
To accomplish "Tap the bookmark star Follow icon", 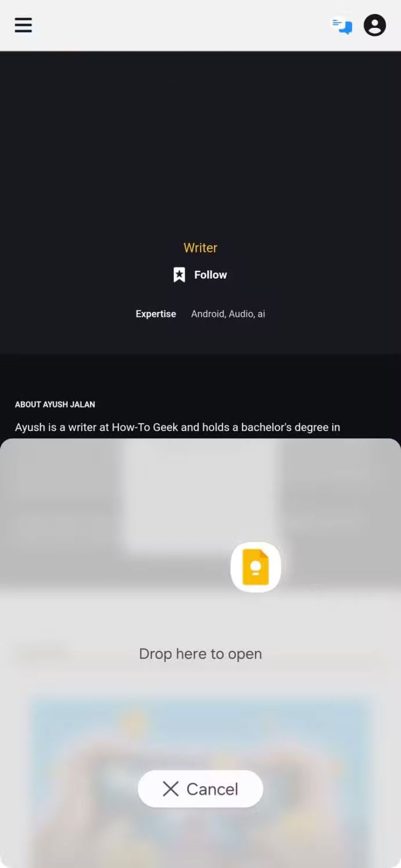I will (x=179, y=275).
